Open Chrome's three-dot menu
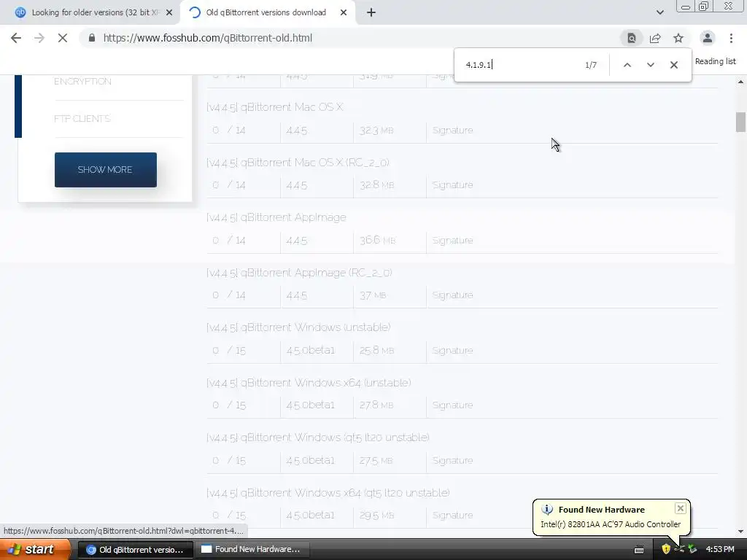 pos(731,38)
